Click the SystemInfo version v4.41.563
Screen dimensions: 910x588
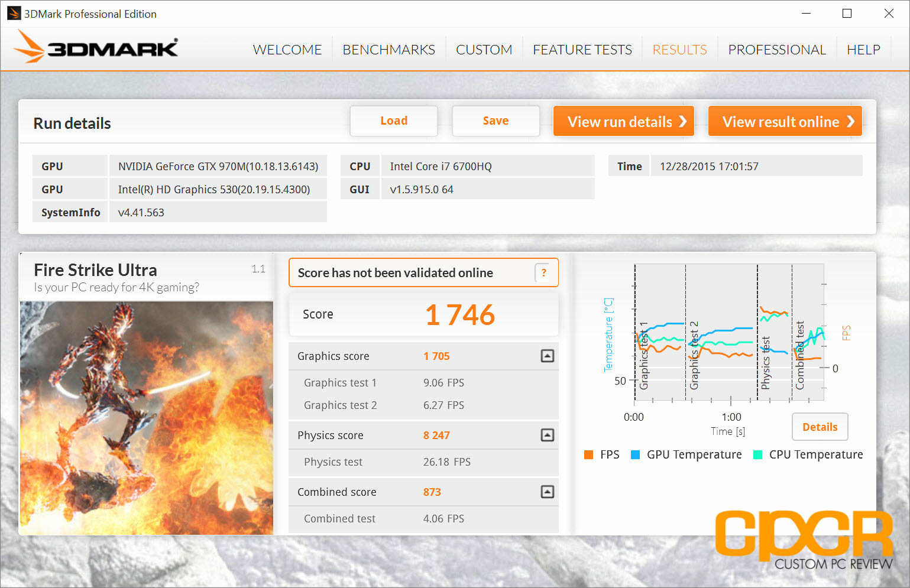tap(218, 212)
